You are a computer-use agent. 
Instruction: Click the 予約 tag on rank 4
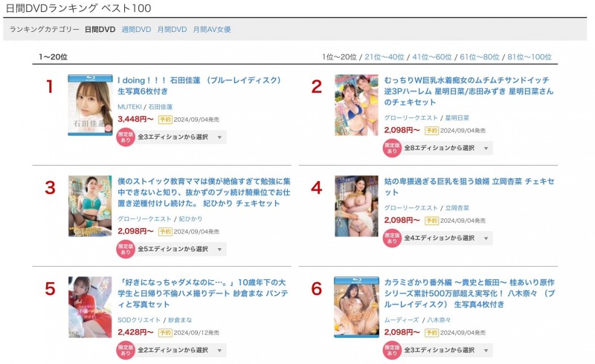tap(431, 221)
